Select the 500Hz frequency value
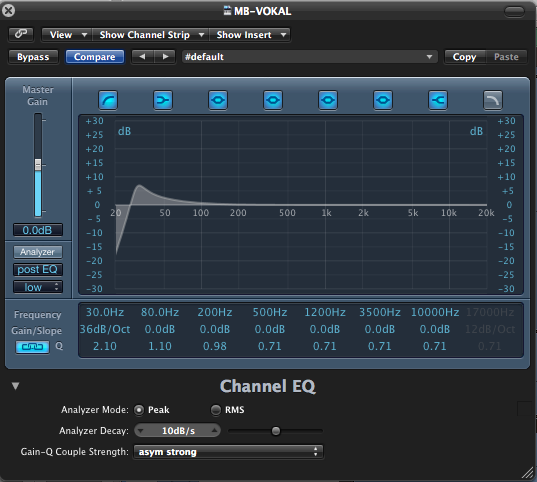The height and width of the screenshot is (482, 537). (270, 312)
